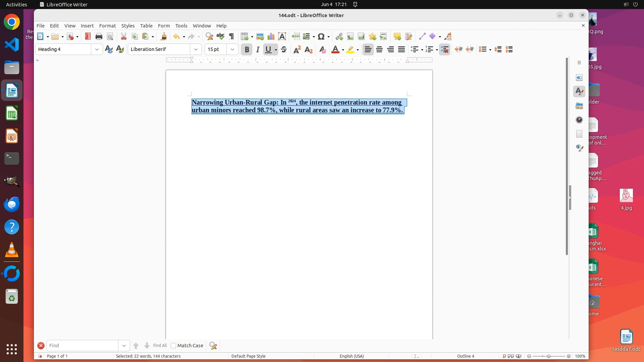Toggle Bold formatting off
The width and height of the screenshot is (644, 362).
[x=247, y=49]
